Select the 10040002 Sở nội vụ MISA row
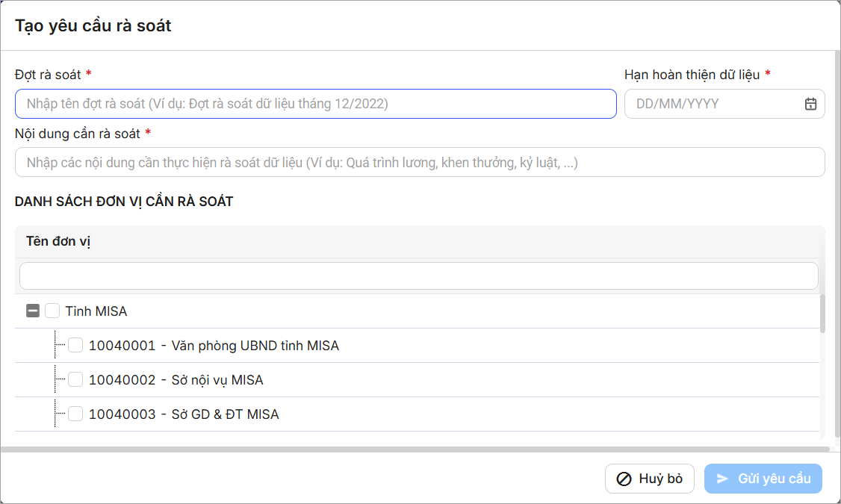The width and height of the screenshot is (841, 504). 176,380
